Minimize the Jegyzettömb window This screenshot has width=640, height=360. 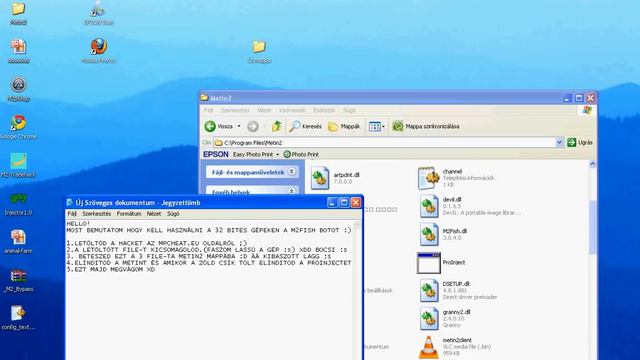332,202
